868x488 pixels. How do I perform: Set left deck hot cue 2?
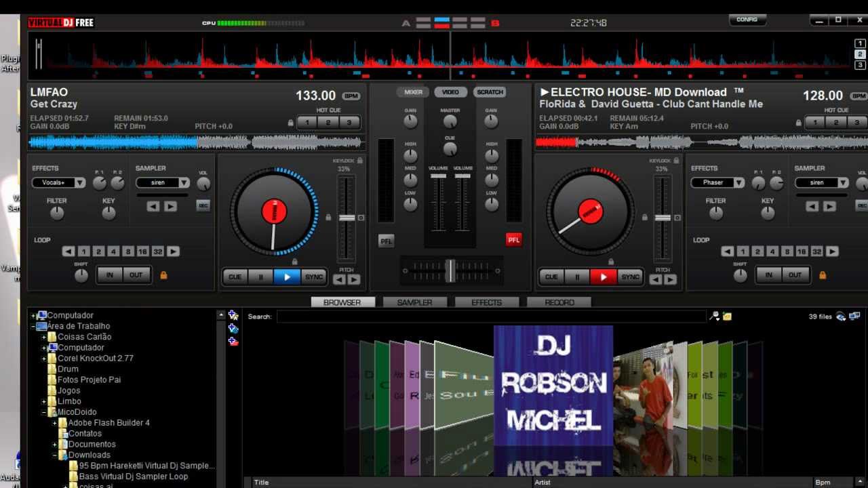[x=328, y=123]
